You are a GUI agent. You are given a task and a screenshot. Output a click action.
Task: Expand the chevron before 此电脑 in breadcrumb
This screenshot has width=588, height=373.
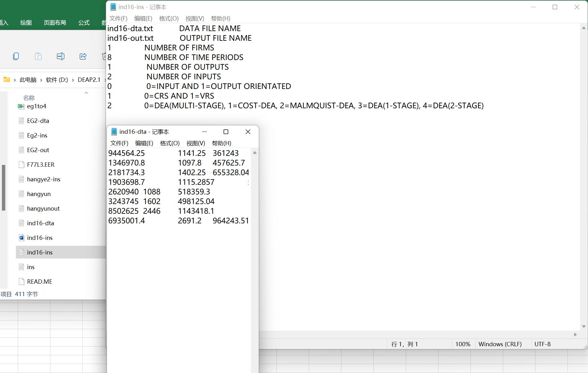click(x=15, y=80)
